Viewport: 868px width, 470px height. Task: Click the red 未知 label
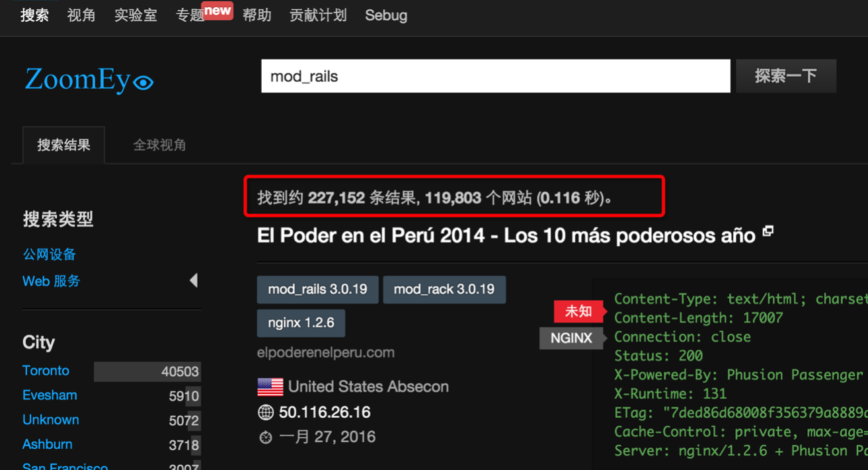577,311
